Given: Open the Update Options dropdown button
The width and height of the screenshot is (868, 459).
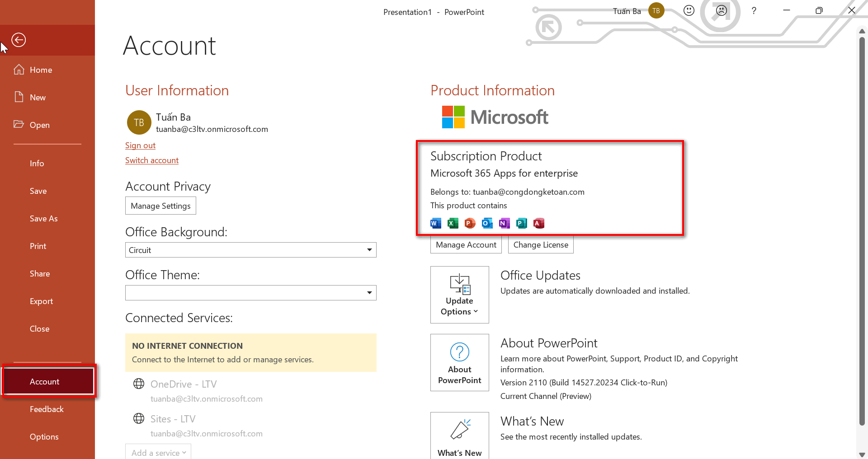Looking at the screenshot, I should click(460, 295).
